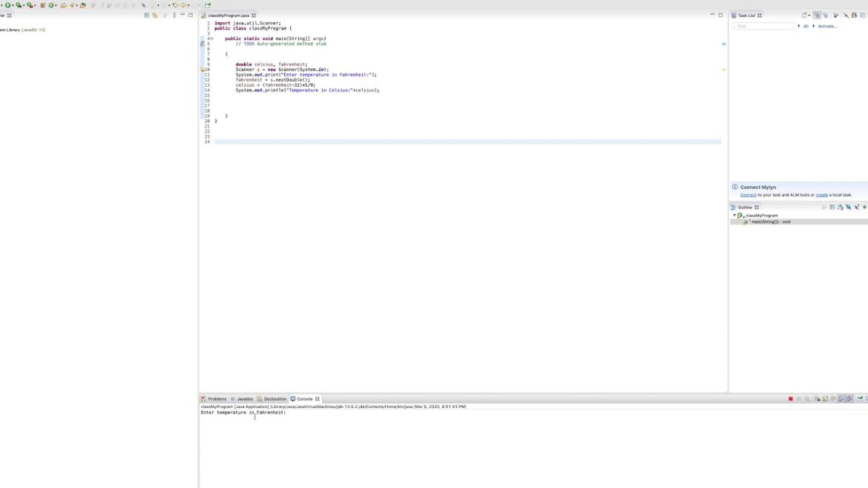Switch to the Javadoc tab
868x488 pixels.
(x=245, y=398)
